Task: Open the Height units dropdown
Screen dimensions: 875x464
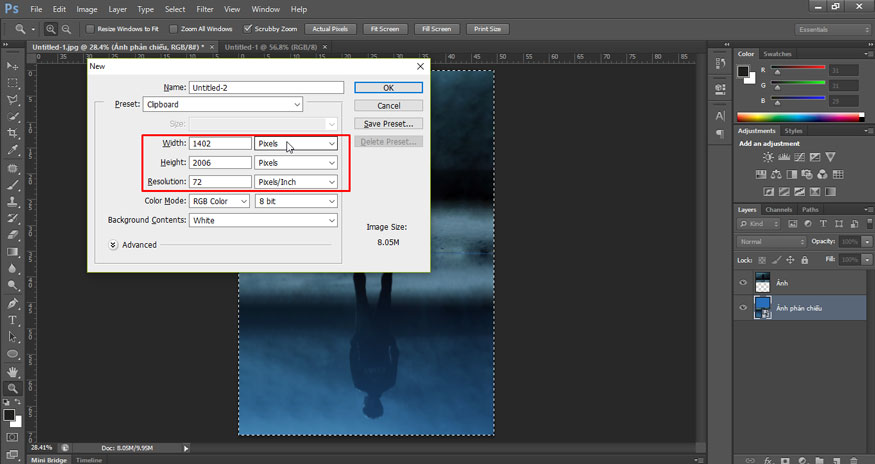Action: [x=296, y=163]
